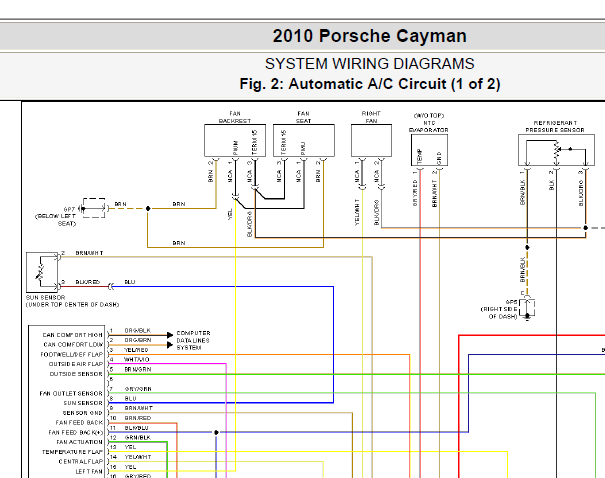Select the Fan Backrest component box
This screenshot has width=605, height=478.
tap(235, 140)
